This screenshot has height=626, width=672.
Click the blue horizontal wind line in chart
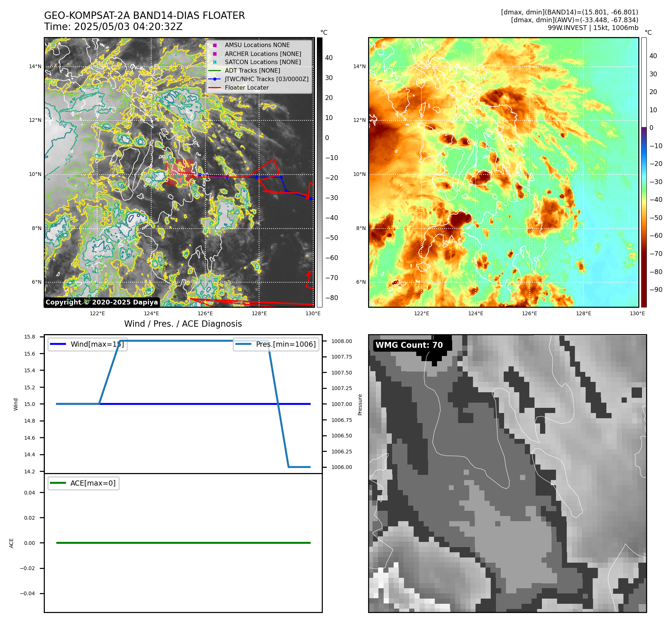click(183, 404)
